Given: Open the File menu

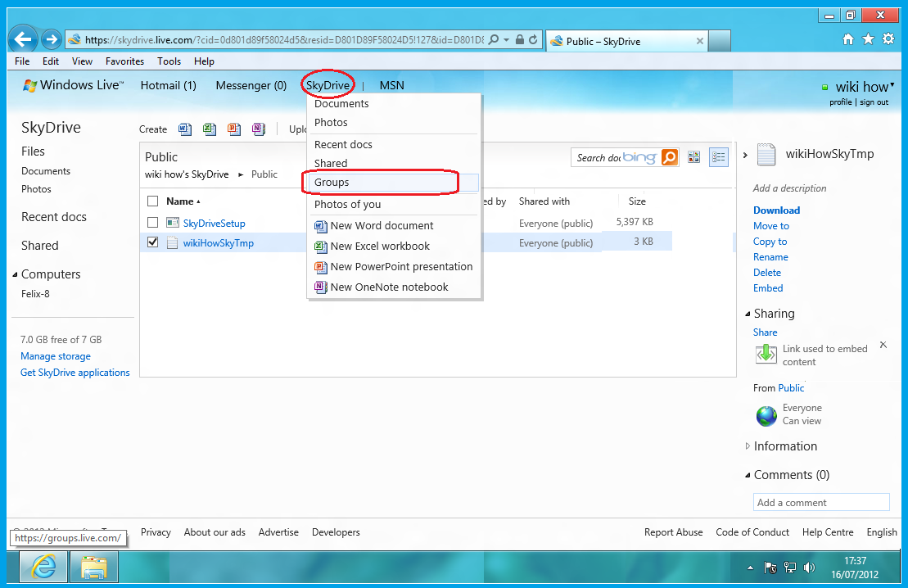Looking at the screenshot, I should 22,61.
